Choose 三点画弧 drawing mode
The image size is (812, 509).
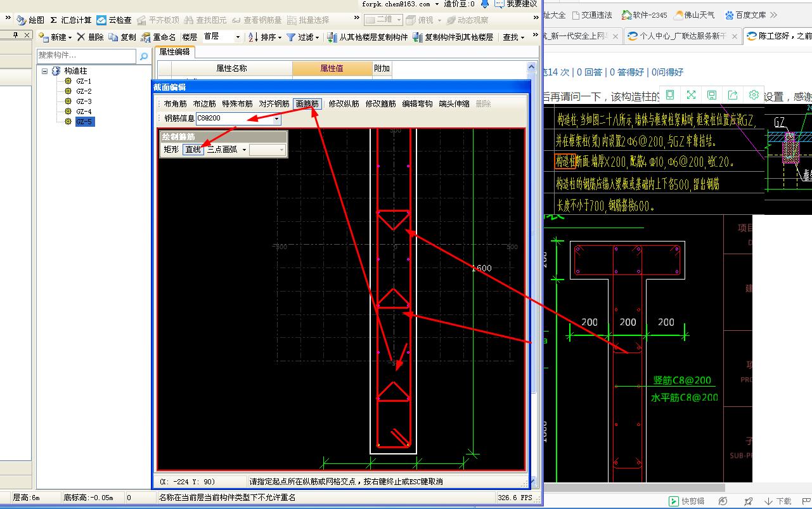point(222,150)
